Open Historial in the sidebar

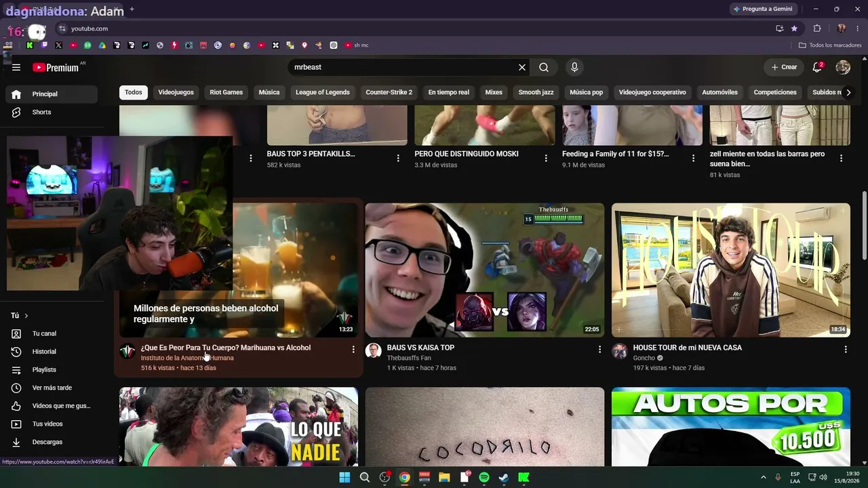coord(52,352)
